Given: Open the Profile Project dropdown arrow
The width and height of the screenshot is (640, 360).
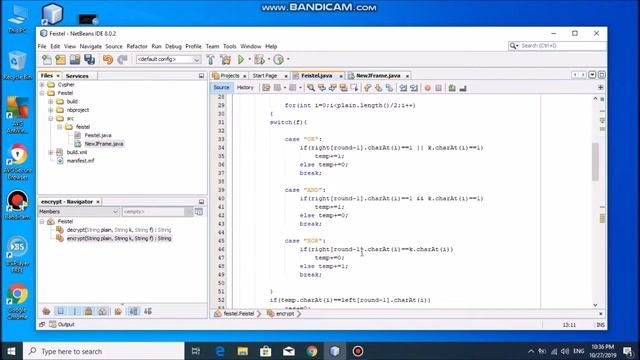Looking at the screenshot, I should (288, 60).
